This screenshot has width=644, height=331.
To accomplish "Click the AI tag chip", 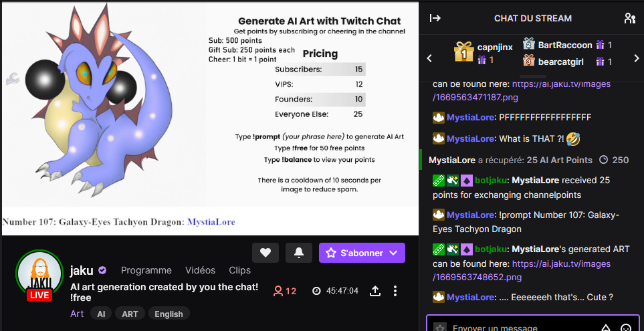I will (x=101, y=314).
